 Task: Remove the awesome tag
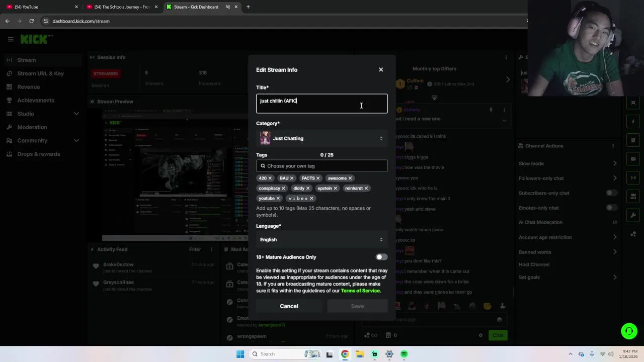pos(350,178)
